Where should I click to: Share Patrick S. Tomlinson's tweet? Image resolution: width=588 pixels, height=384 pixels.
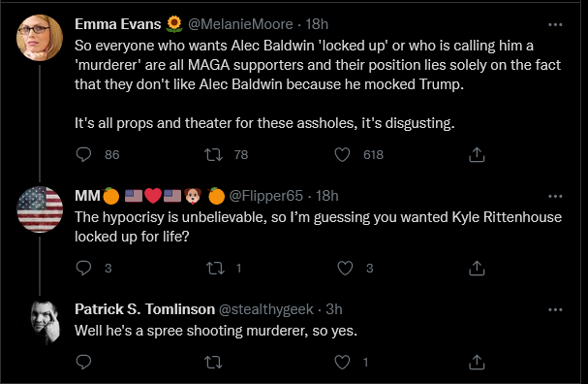[477, 362]
